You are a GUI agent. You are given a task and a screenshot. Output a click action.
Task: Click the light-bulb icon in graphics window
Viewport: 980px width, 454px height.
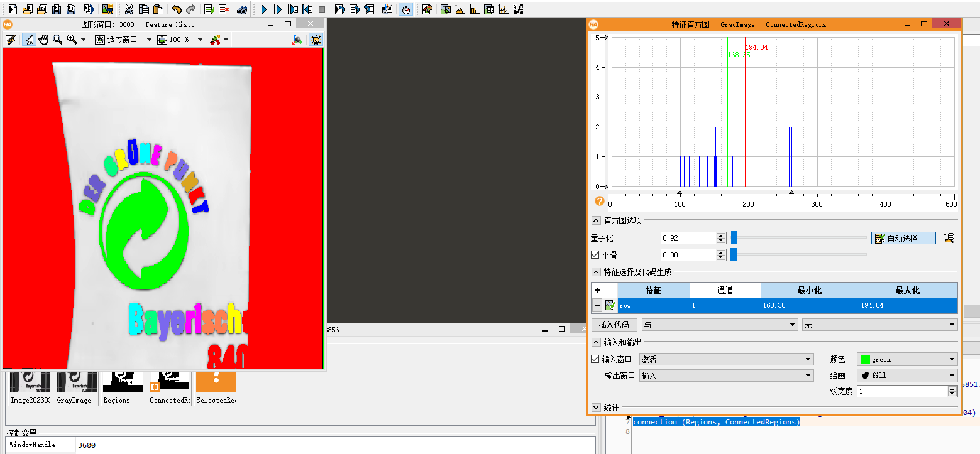pyautogui.click(x=316, y=40)
